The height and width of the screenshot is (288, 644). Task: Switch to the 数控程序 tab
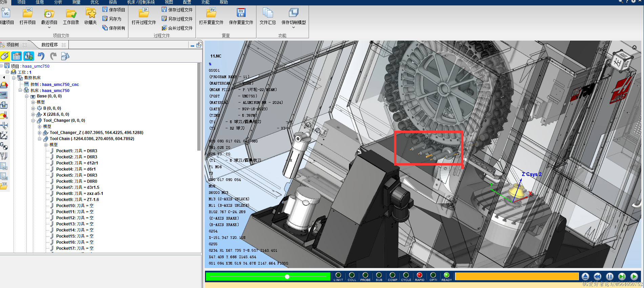click(x=49, y=45)
